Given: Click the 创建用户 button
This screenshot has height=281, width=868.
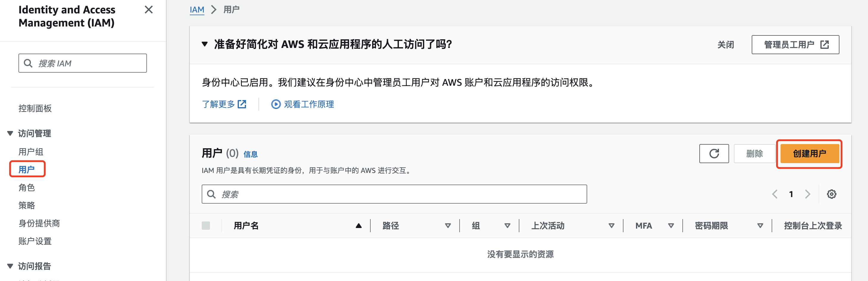Looking at the screenshot, I should 809,154.
